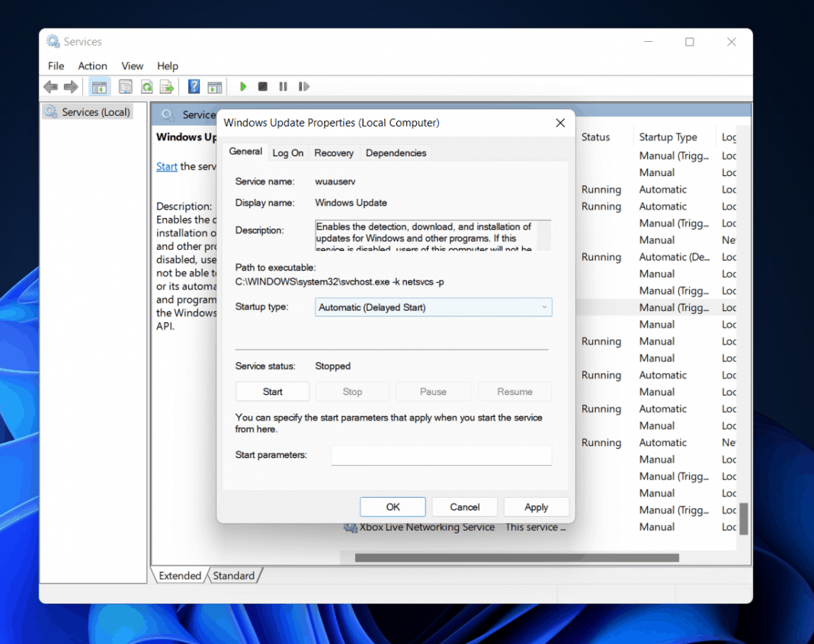This screenshot has height=644, width=814.
Task: Click the Back navigation arrow in the toolbar
Action: point(50,86)
